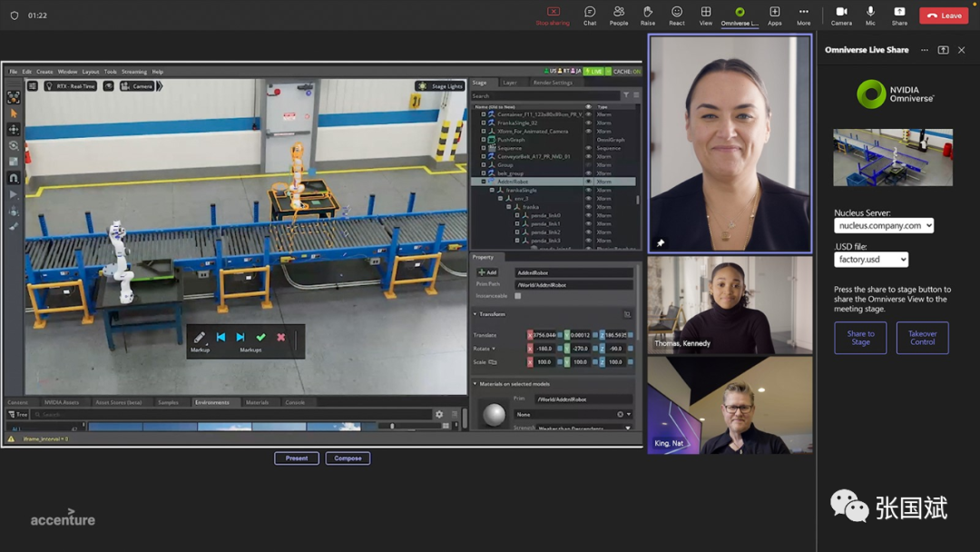Open the RTX - Real-Time renderer dropdown
The height and width of the screenshot is (552, 980).
[71, 86]
